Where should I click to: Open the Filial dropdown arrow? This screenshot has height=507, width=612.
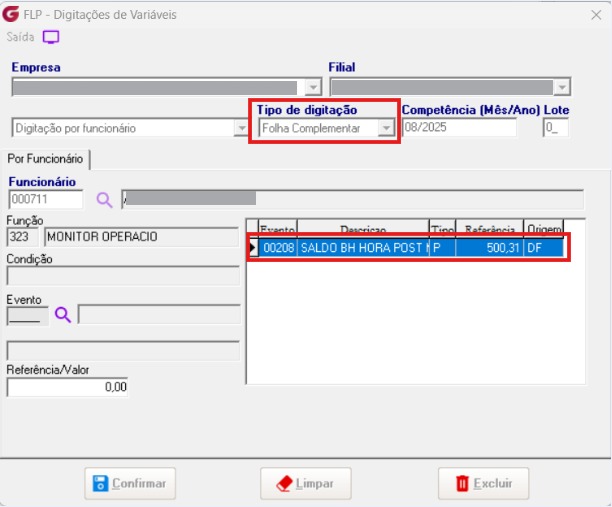click(x=562, y=87)
